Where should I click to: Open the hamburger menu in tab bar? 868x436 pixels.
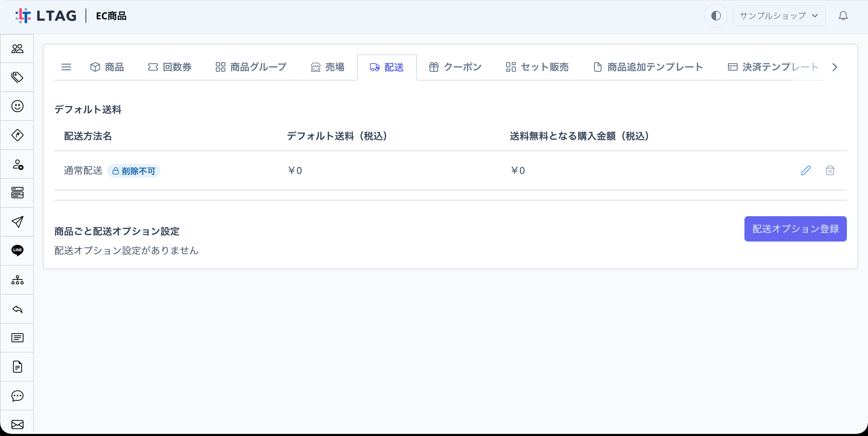66,67
